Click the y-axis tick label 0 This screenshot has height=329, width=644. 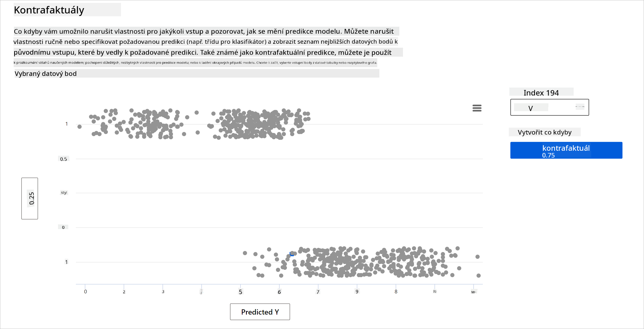pyautogui.click(x=63, y=227)
